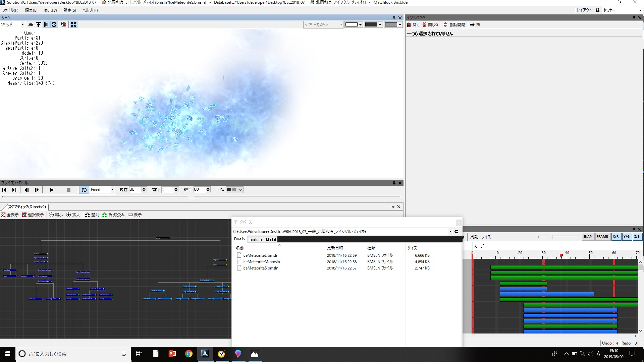Step back one frame
Screen dimensions: 644x362
[26, 190]
